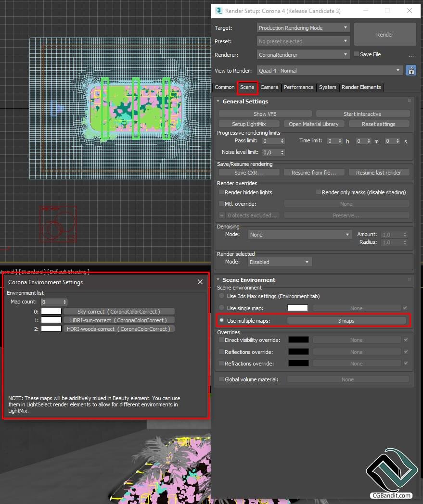Viewport: 423px width, 504px height.
Task: Switch to the Performance tab
Action: [298, 87]
